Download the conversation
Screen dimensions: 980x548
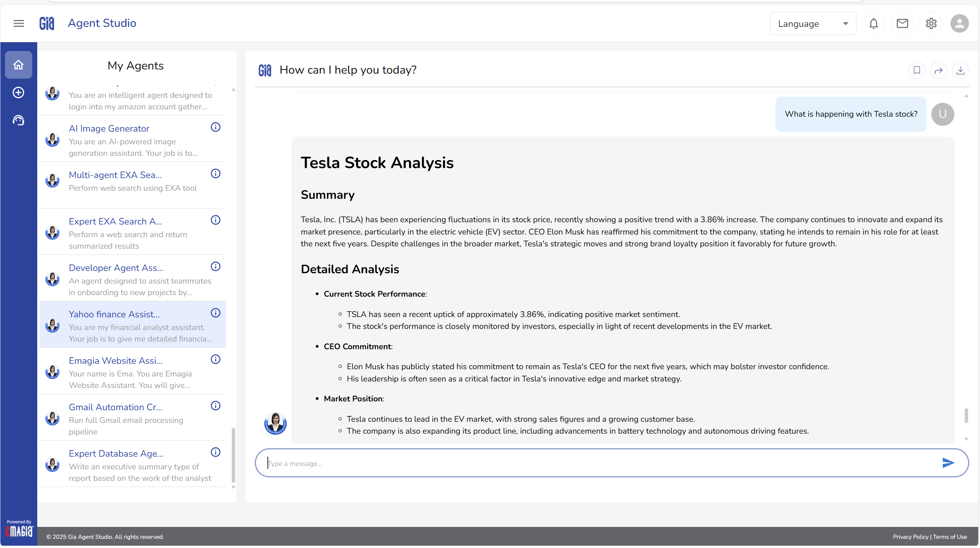960,70
